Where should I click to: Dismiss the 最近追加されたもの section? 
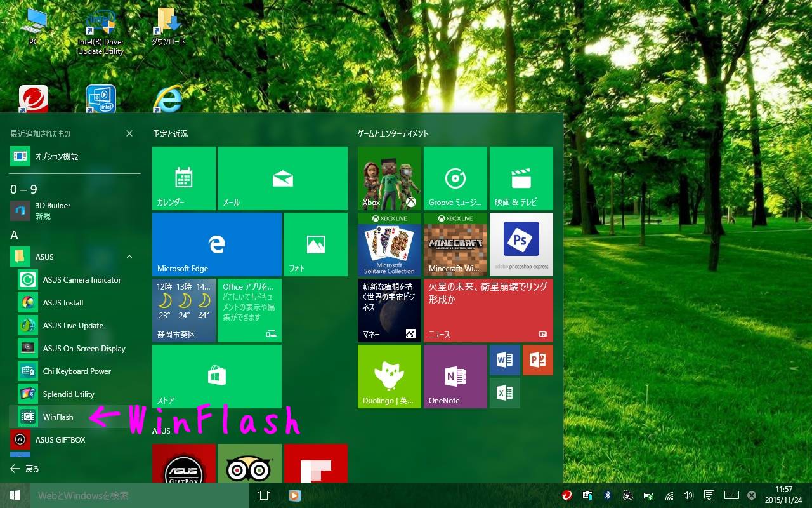pos(129,134)
